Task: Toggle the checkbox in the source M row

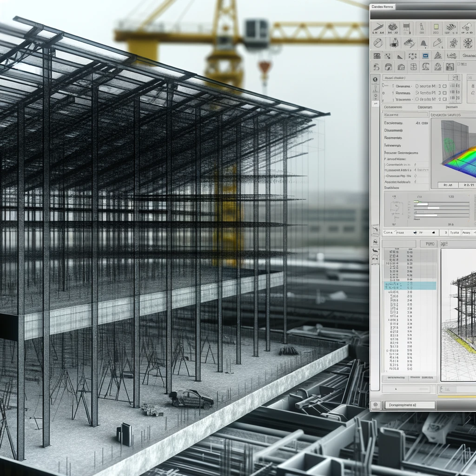Action: (445, 86)
